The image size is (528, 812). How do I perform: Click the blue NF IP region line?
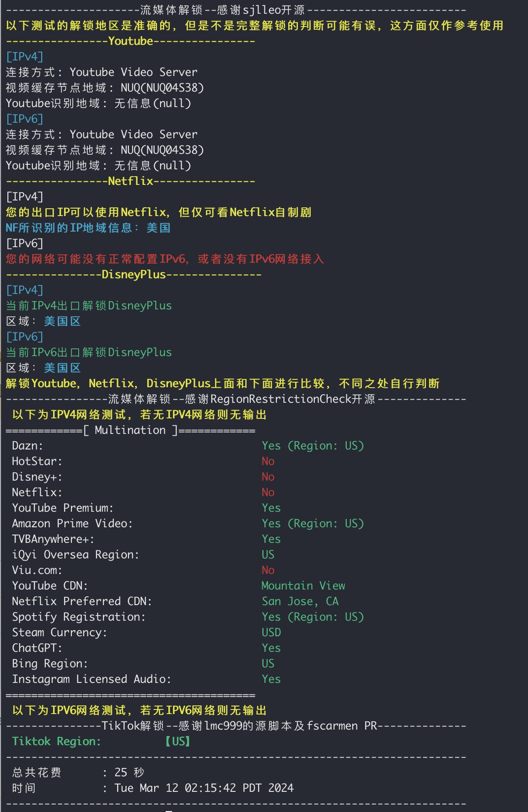click(88, 228)
